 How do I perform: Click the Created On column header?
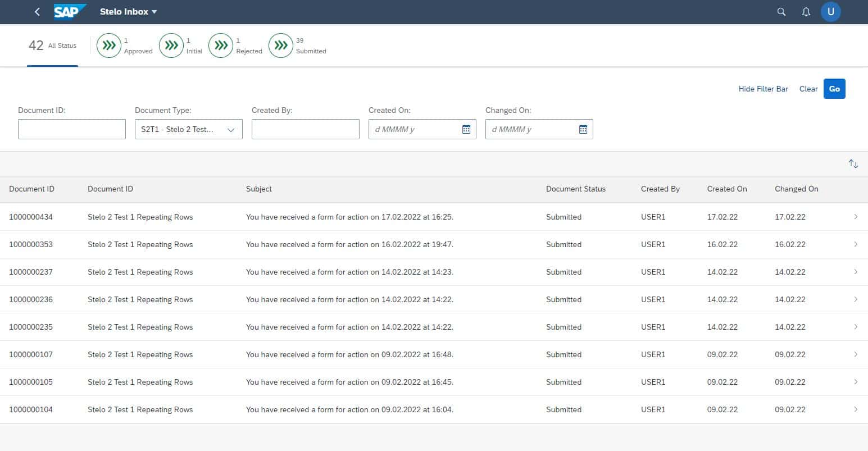tap(727, 189)
